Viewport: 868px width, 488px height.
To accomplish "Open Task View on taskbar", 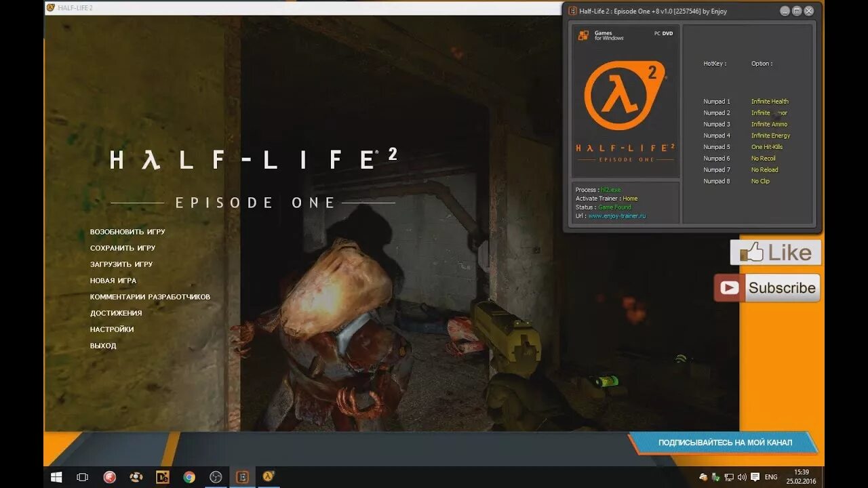I will point(83,477).
